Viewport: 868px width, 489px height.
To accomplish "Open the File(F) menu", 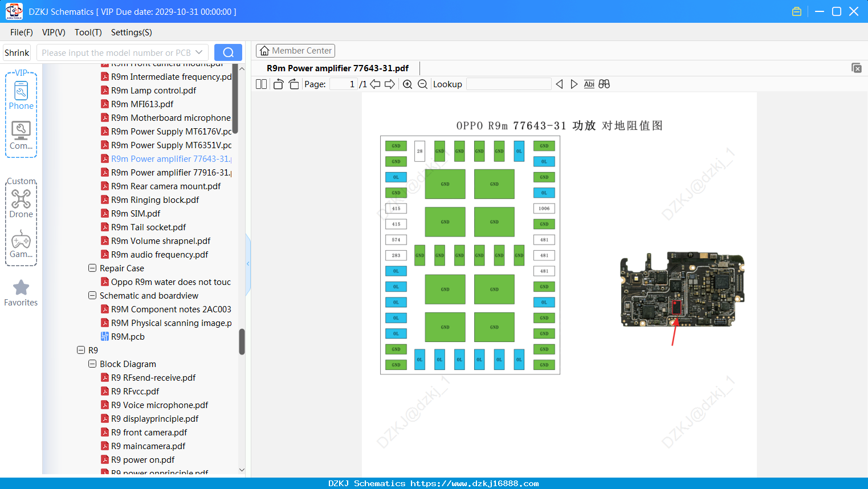I will pyautogui.click(x=22, y=32).
